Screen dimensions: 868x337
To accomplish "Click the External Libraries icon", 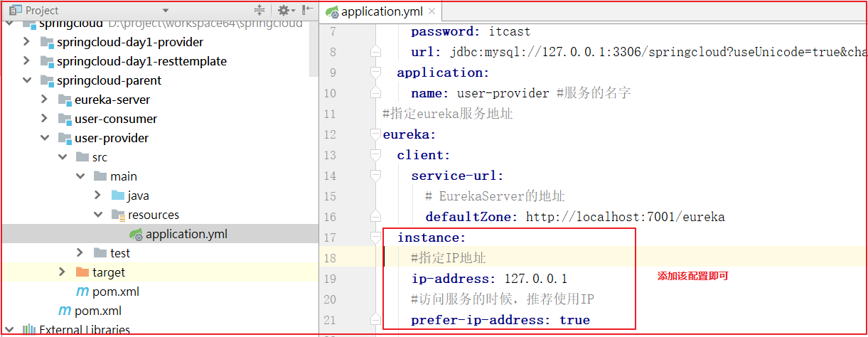I will [29, 330].
